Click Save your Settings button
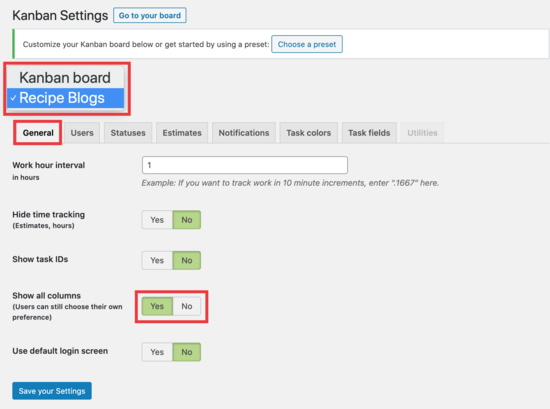550x409 pixels. (52, 391)
